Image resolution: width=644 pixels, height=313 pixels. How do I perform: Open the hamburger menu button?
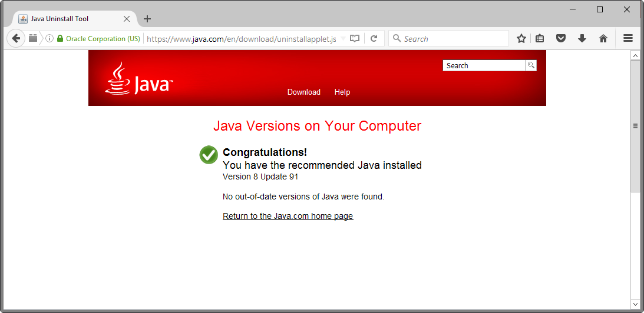(x=628, y=39)
